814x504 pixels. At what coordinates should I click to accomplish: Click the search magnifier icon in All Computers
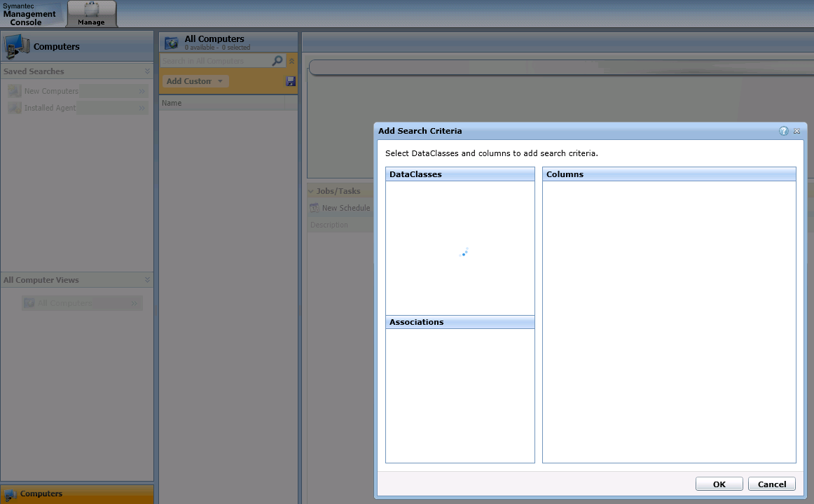(x=277, y=61)
